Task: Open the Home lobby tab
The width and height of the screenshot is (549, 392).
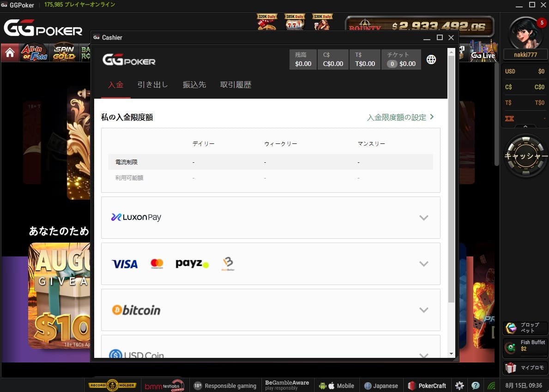Action: (x=10, y=52)
